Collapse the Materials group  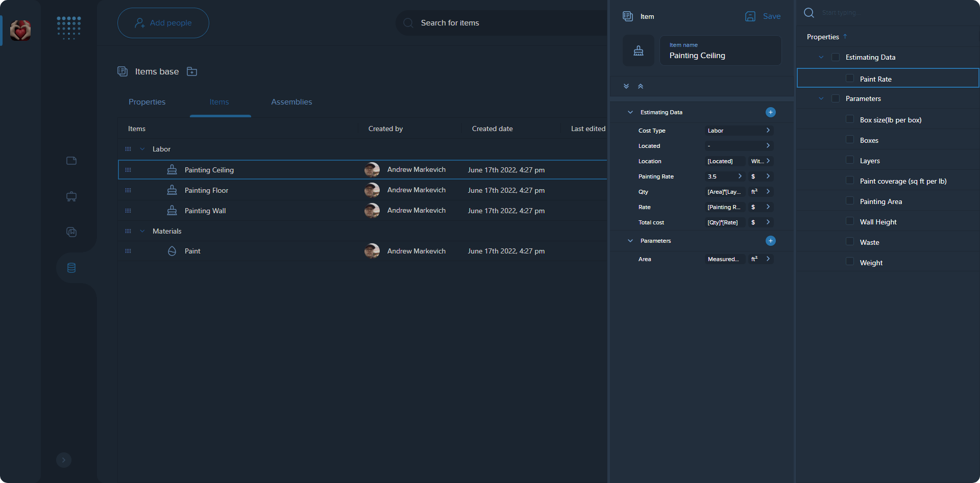point(142,231)
